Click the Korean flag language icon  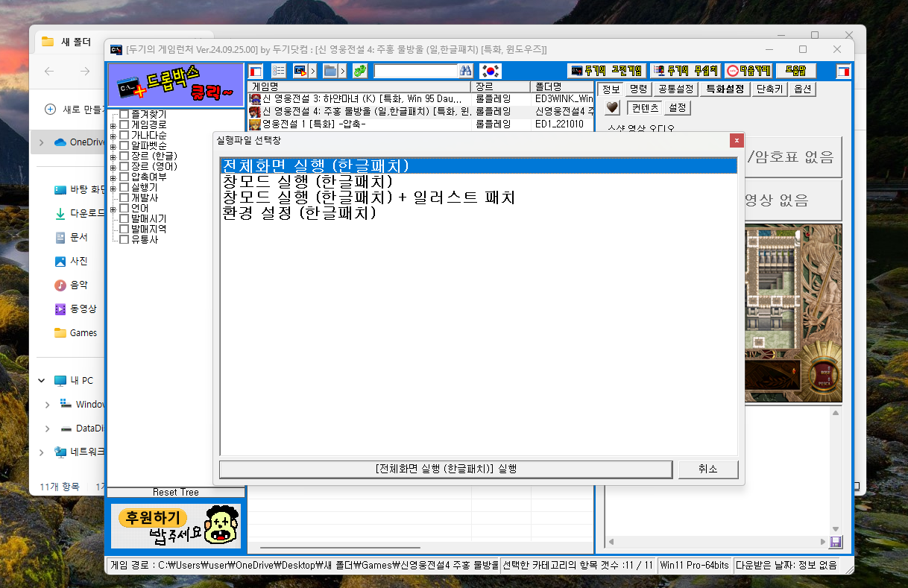click(490, 71)
